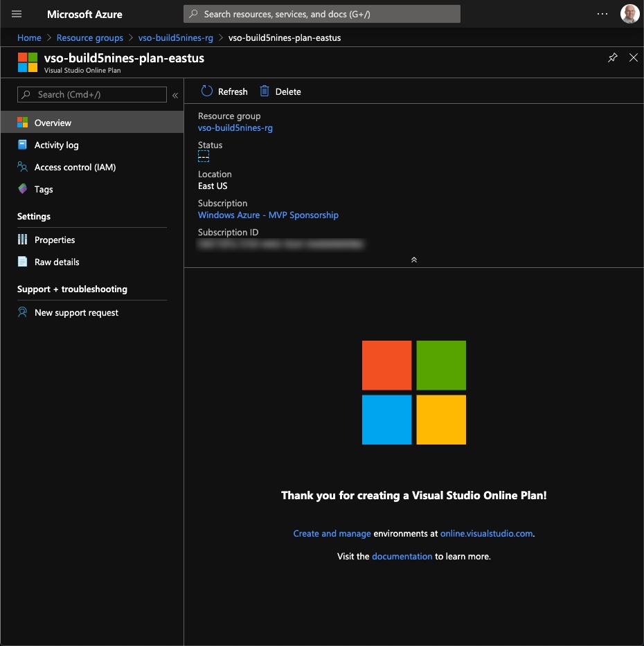Open the Properties settings page
The height and width of the screenshot is (646, 644).
click(55, 240)
